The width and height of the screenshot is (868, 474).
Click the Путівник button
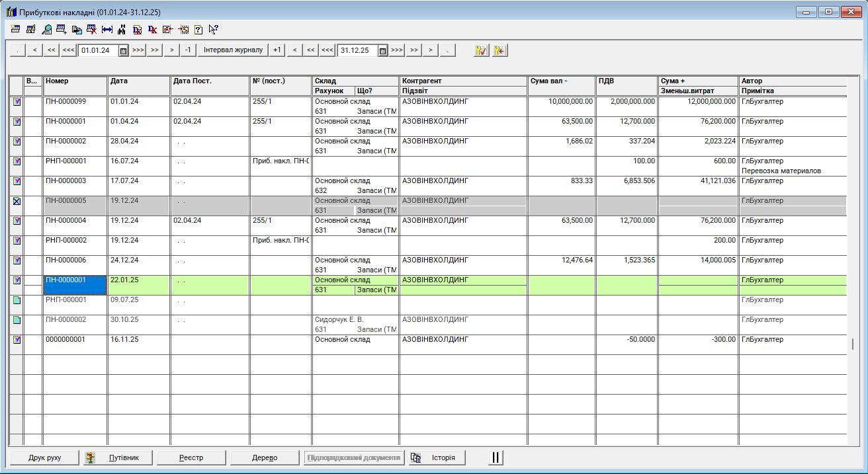(x=119, y=457)
